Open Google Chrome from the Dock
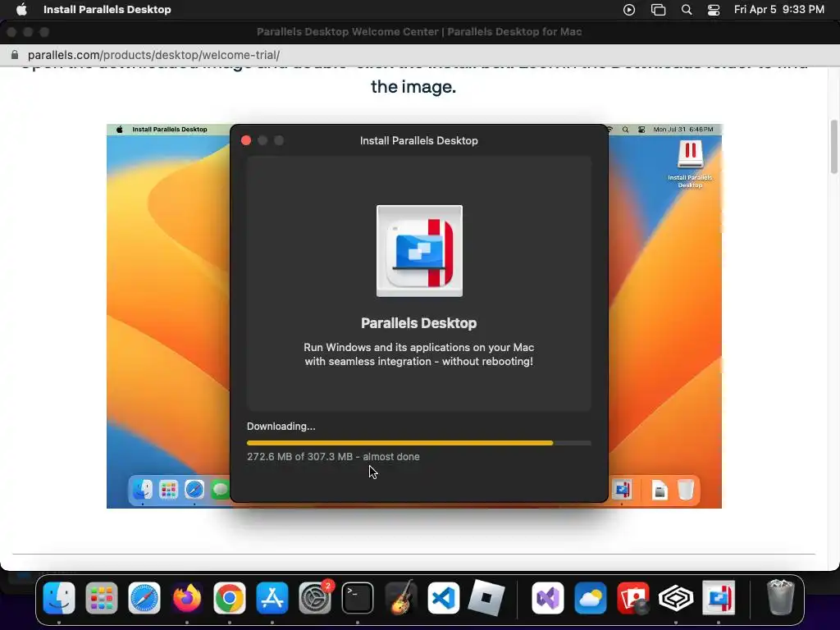The width and height of the screenshot is (840, 630). coord(230,597)
